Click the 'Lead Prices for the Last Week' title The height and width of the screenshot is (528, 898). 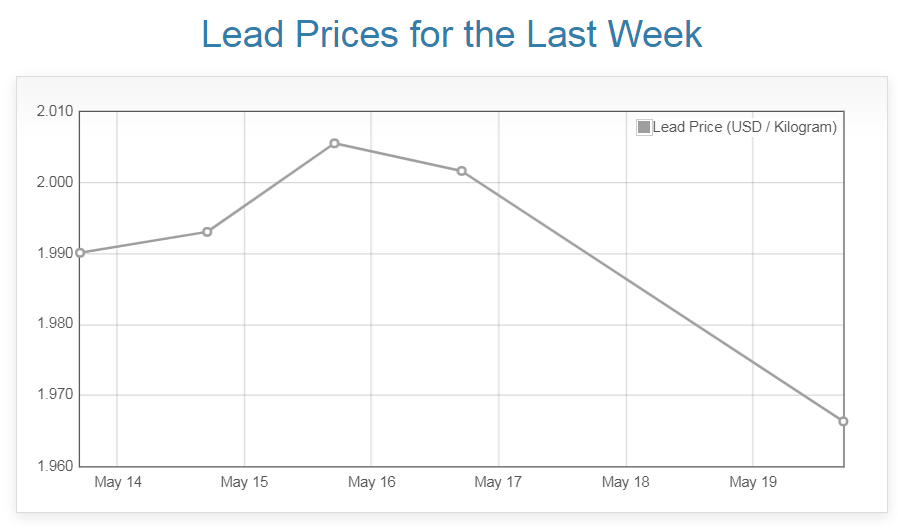tap(451, 34)
